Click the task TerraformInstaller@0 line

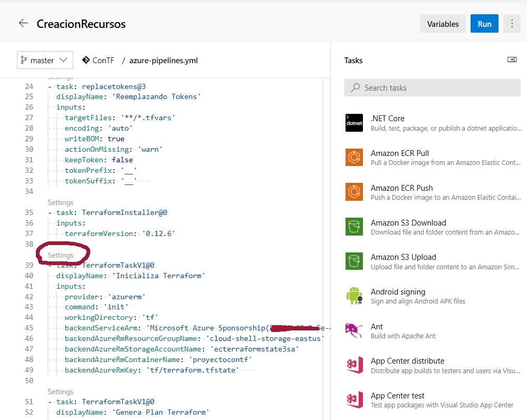tap(108, 212)
